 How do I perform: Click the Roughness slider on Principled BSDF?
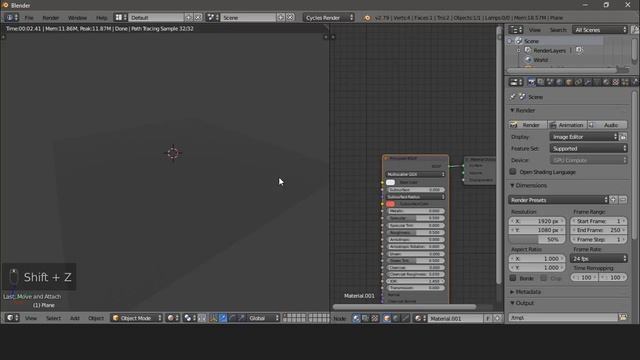(x=415, y=232)
